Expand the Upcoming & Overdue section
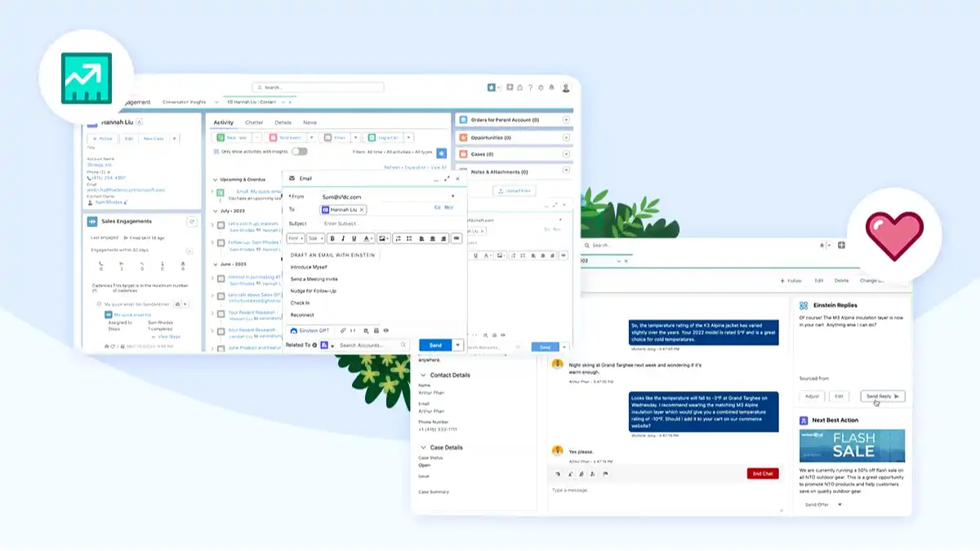Viewport: 980px width, 551px height. tap(214, 179)
